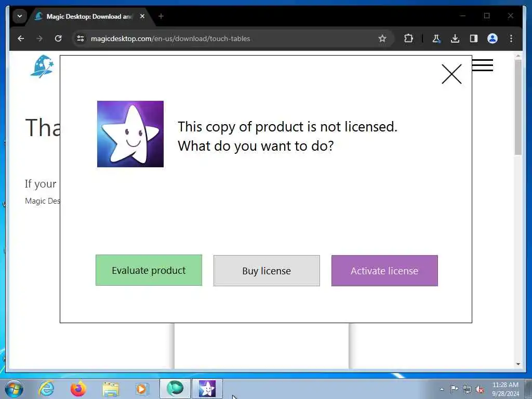
Task: Open Chrome side panel
Action: coord(474,38)
